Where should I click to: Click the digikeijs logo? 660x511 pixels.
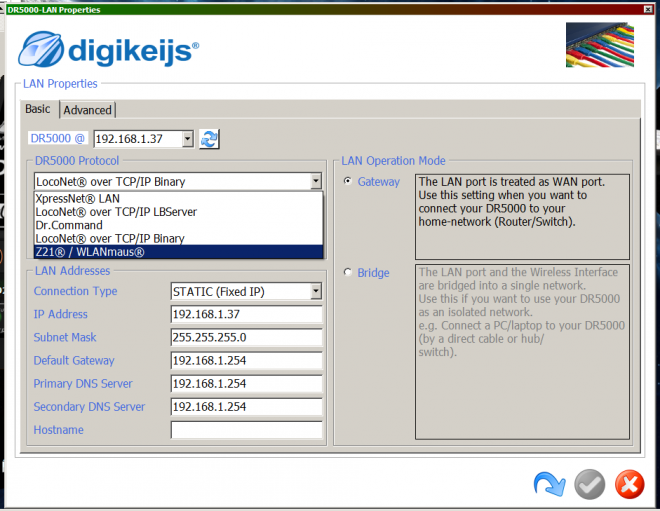pyautogui.click(x=109, y=49)
